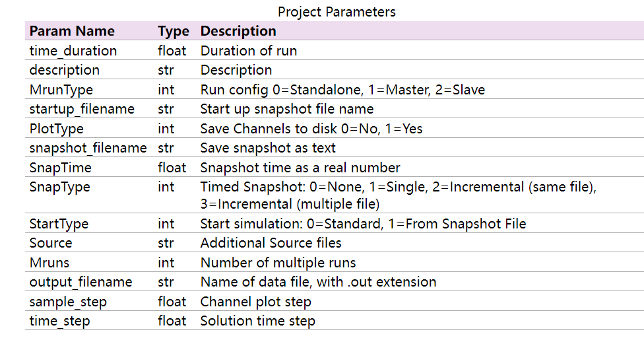The height and width of the screenshot is (342, 644).
Task: Click the Type column header
Action: 173,31
